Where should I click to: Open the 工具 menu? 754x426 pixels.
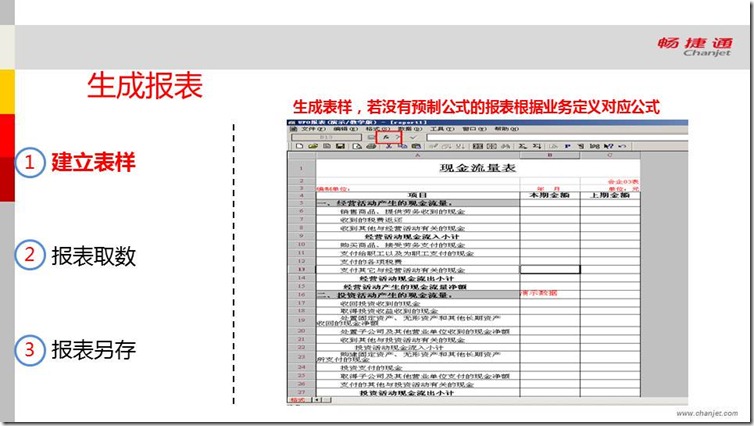pos(441,129)
